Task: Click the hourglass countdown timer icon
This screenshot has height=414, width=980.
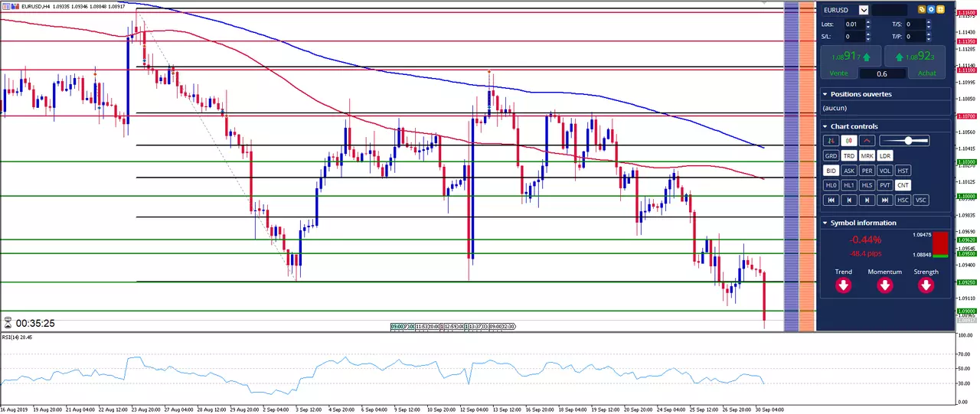Action: (8, 323)
